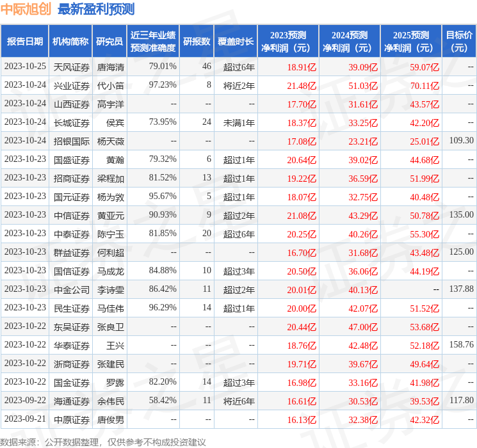The height and width of the screenshot is (448, 477).
Task: Click the 长城证券 institution cell
Action: click(72, 123)
